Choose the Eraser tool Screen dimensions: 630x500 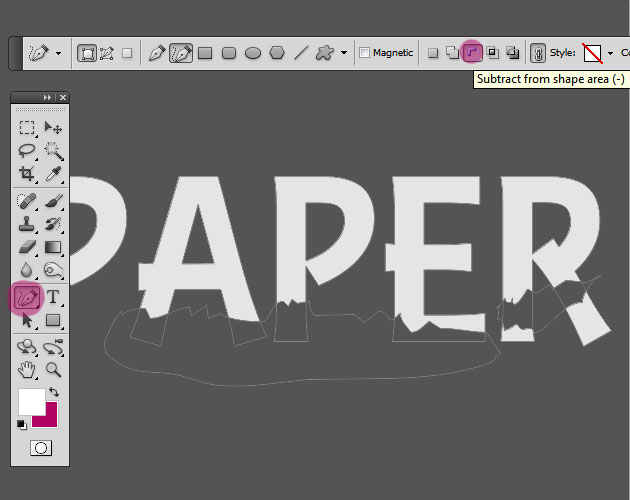pyautogui.click(x=27, y=248)
